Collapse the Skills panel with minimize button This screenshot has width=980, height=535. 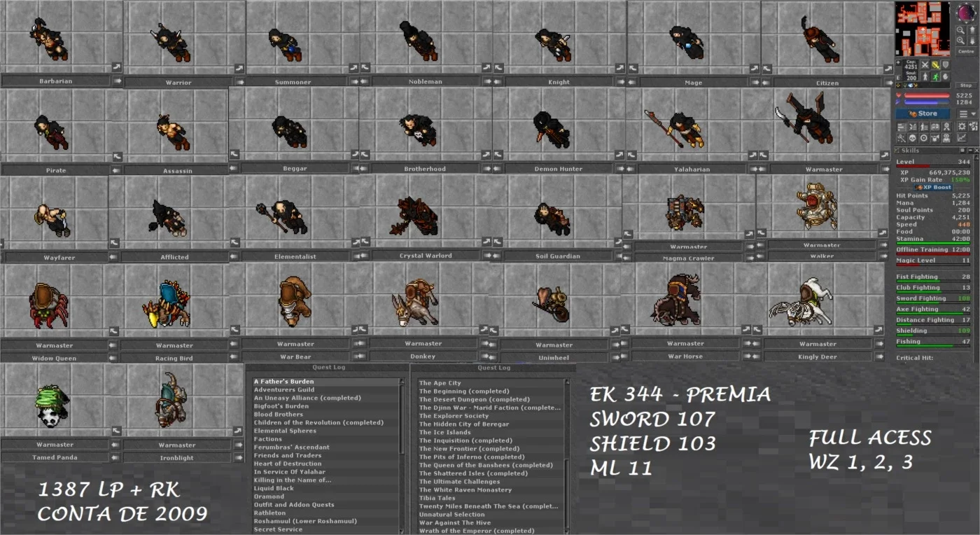[970, 150]
